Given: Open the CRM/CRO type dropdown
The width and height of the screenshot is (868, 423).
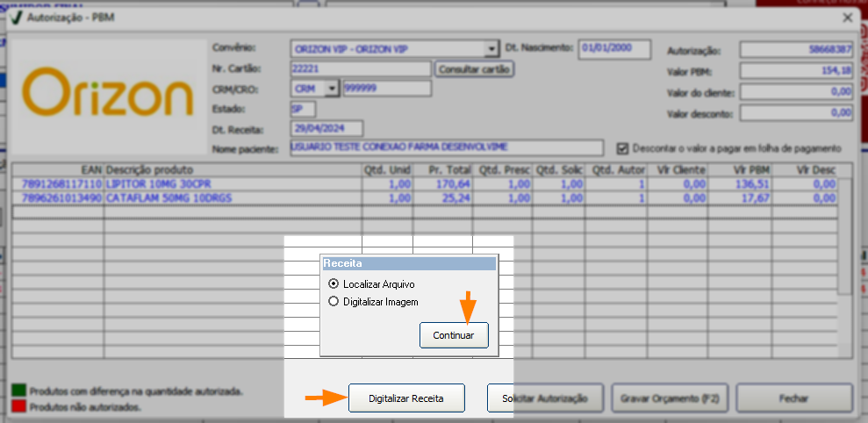Looking at the screenshot, I should coord(332,88).
